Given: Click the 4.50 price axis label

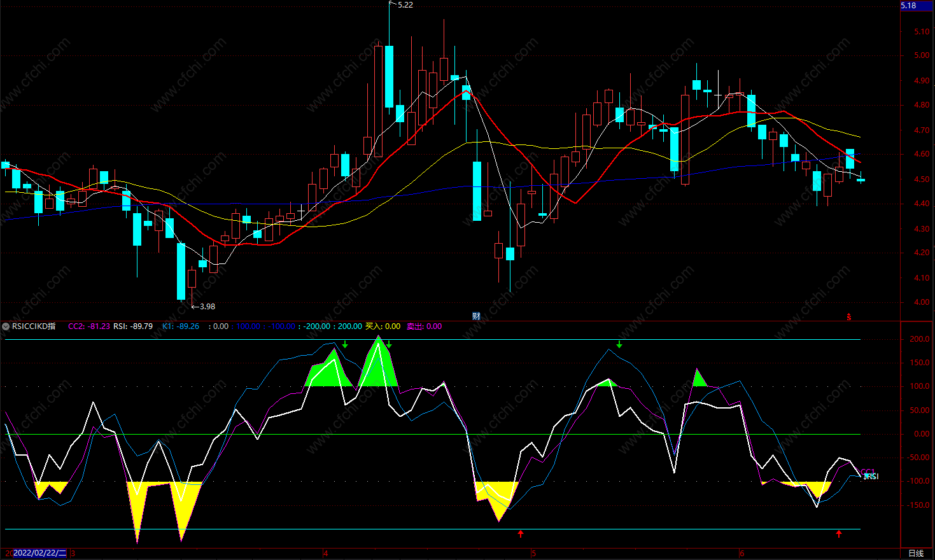Looking at the screenshot, I should pyautogui.click(x=922, y=179).
